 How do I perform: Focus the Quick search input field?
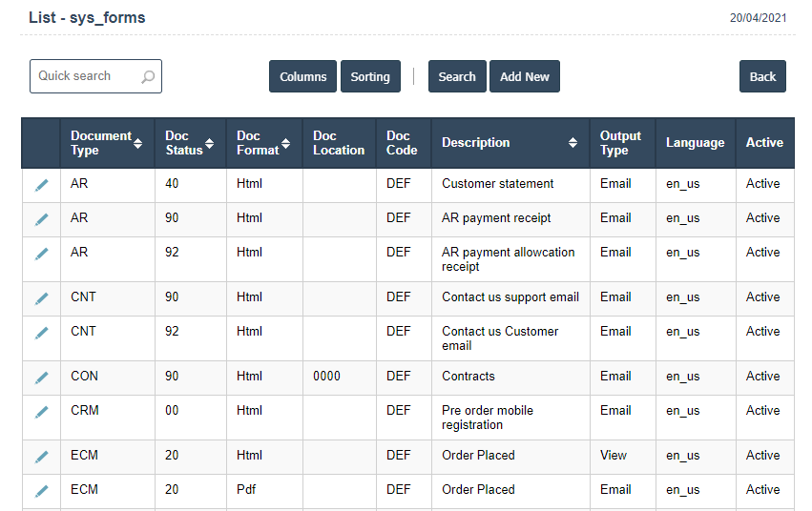[86, 76]
